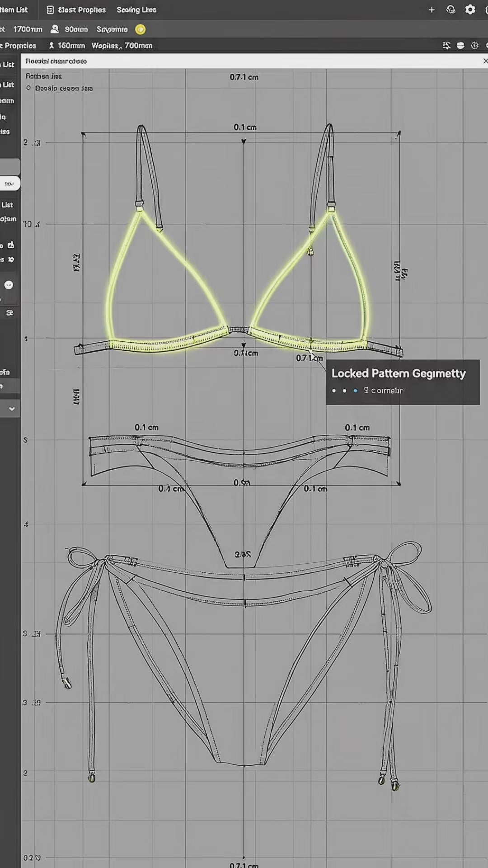Toggle the white pill switch in sidebar
The image size is (488, 868).
tap(9, 184)
